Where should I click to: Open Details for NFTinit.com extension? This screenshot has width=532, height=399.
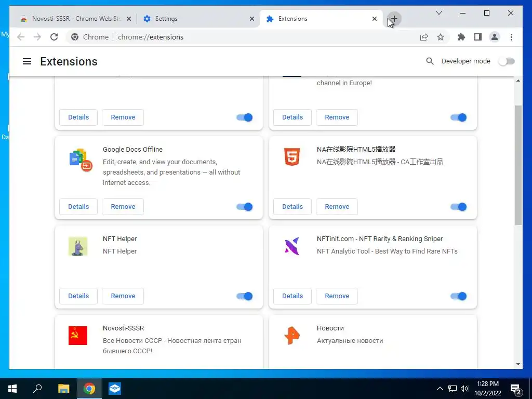coord(292,296)
